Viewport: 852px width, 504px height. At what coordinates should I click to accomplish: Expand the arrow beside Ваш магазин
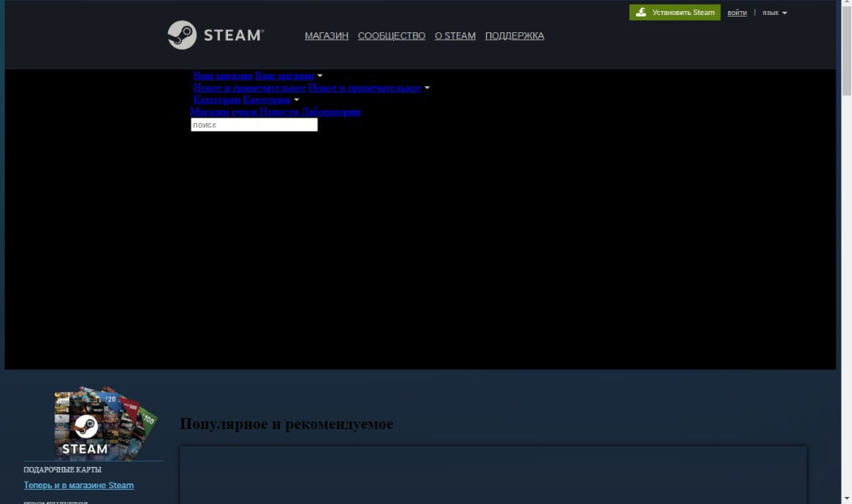(x=319, y=76)
